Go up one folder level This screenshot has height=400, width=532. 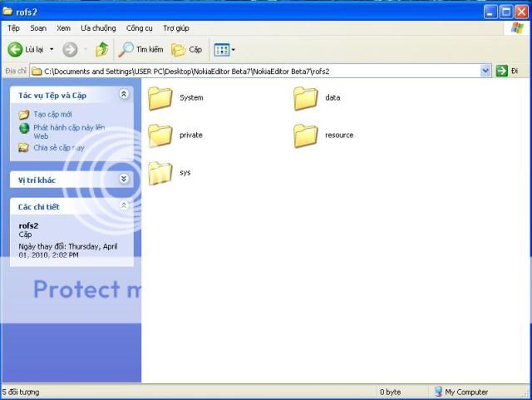101,50
